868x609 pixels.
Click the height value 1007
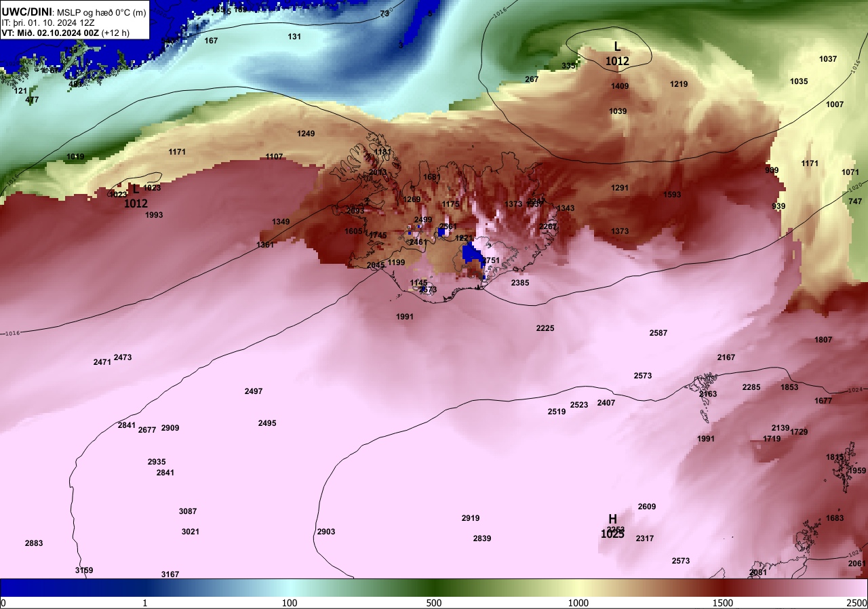click(835, 104)
